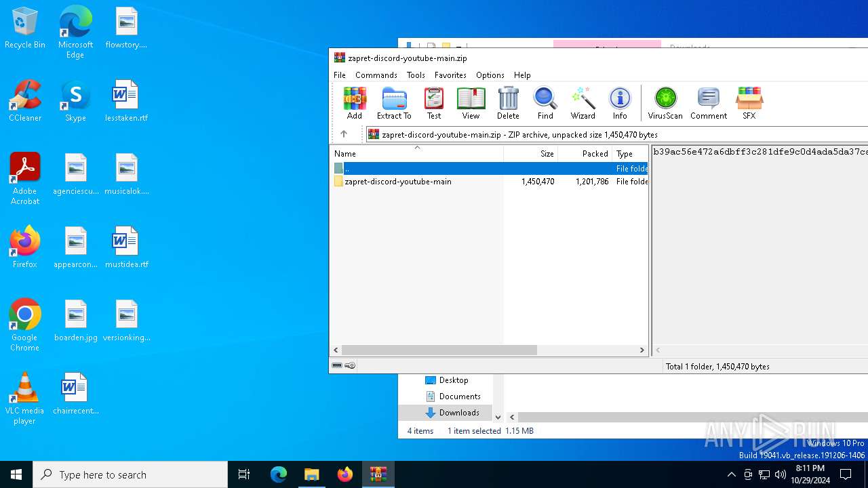The width and height of the screenshot is (868, 488).
Task: Click the volume speaker tray icon
Action: coord(780,474)
